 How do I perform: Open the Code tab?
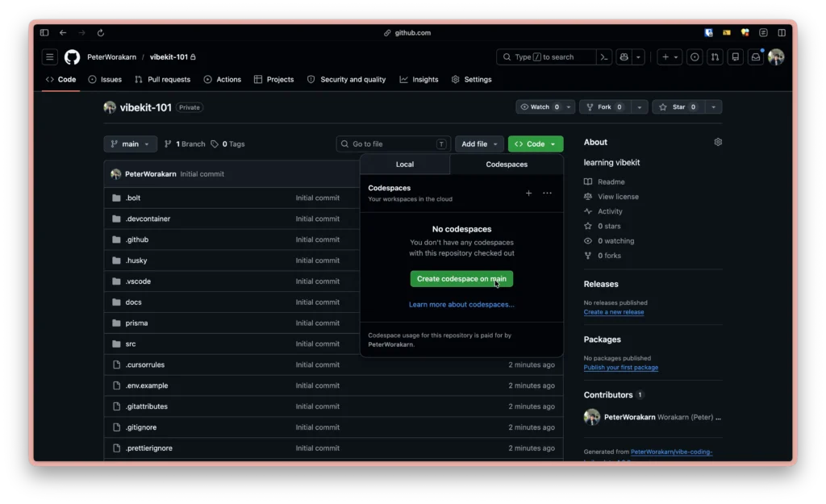tap(61, 80)
